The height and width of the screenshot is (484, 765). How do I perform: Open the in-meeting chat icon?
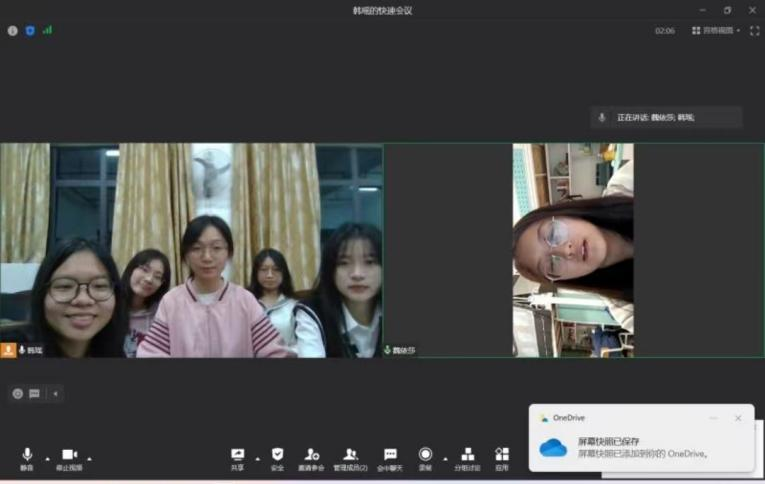(x=390, y=455)
